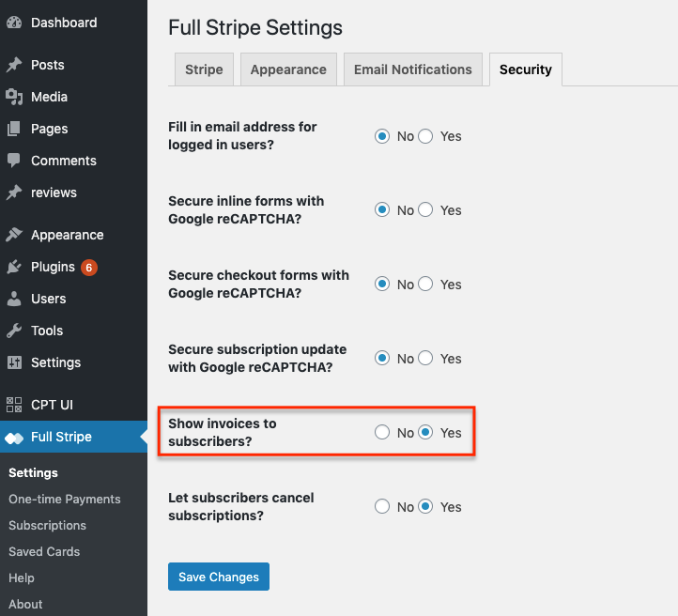This screenshot has width=678, height=616.
Task: Click the 'Show invoices to subscribers?' label
Action: point(223,432)
